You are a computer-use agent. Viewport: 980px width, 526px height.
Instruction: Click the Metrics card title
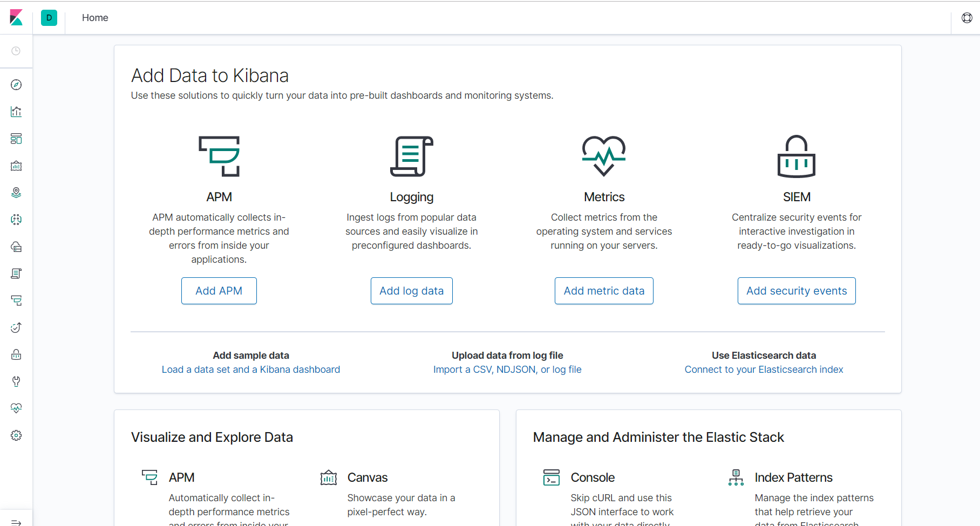pyautogui.click(x=604, y=197)
